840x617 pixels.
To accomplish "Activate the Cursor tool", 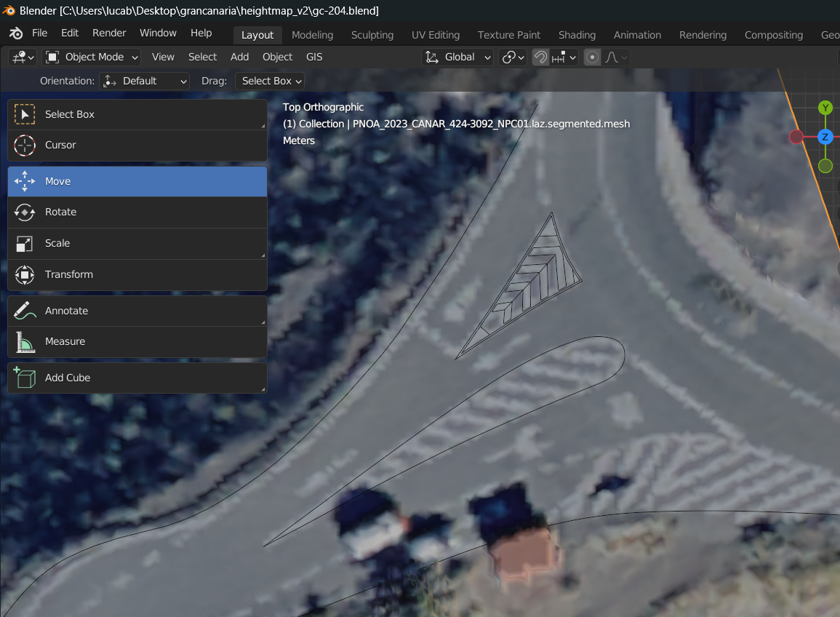I will (137, 146).
